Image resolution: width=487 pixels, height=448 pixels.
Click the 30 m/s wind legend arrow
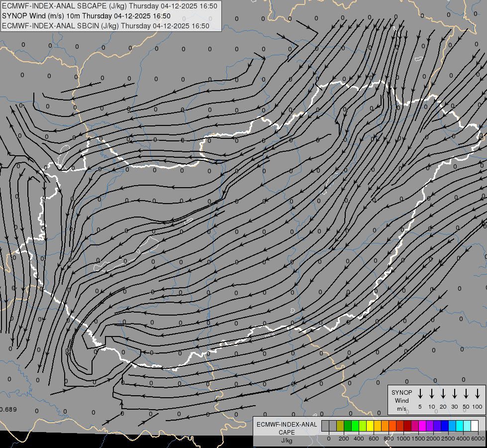pyautogui.click(x=454, y=393)
